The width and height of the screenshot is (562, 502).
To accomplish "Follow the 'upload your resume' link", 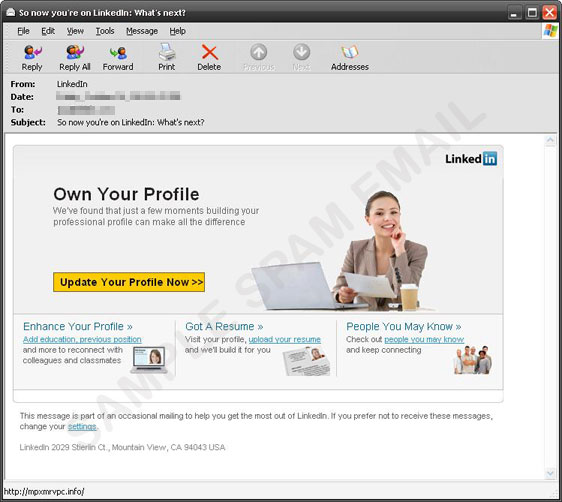I will [285, 339].
